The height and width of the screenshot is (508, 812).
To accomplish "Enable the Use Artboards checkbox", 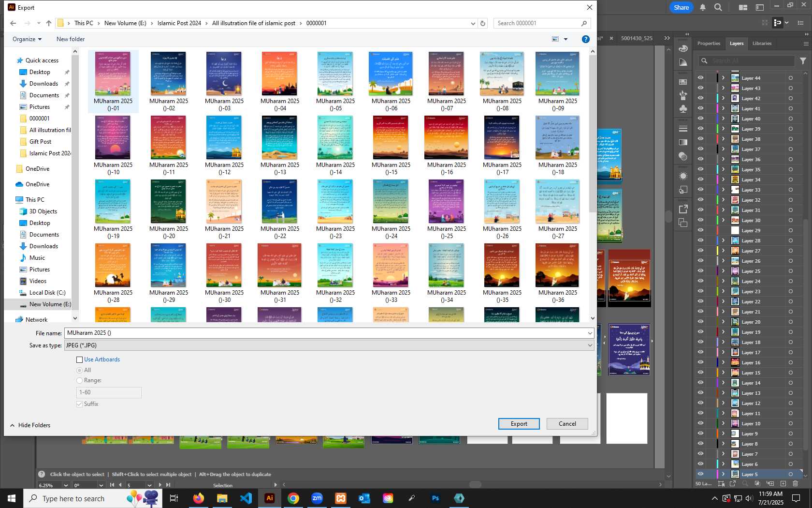I will [x=80, y=359].
